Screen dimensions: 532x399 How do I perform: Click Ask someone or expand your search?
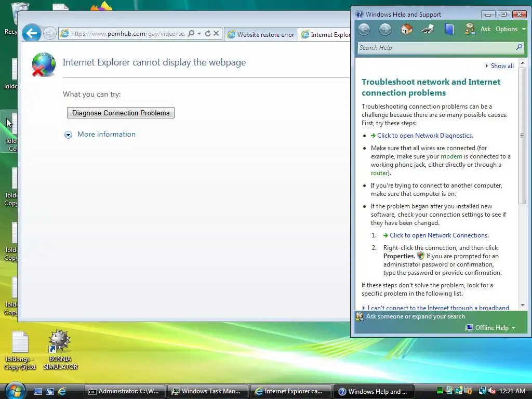[x=415, y=316]
